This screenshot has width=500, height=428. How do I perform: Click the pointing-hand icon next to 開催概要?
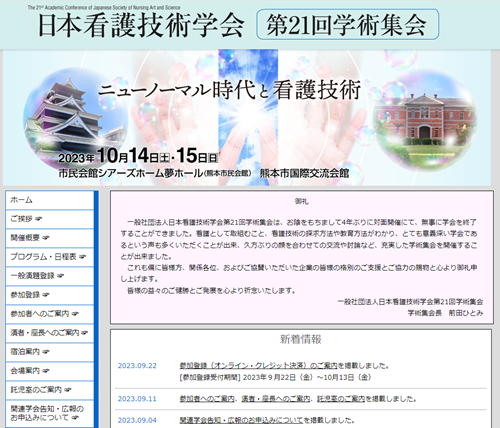click(x=46, y=238)
